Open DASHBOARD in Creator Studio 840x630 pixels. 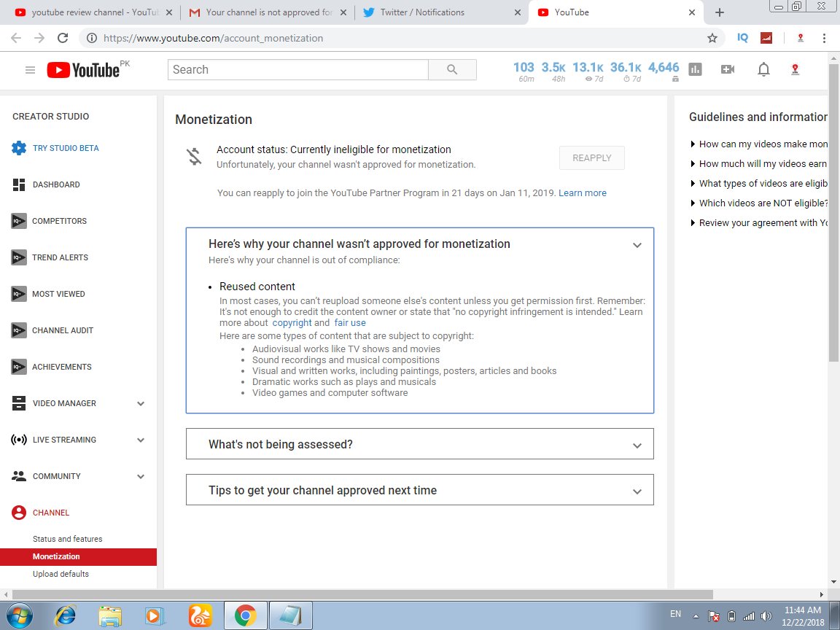tap(56, 184)
